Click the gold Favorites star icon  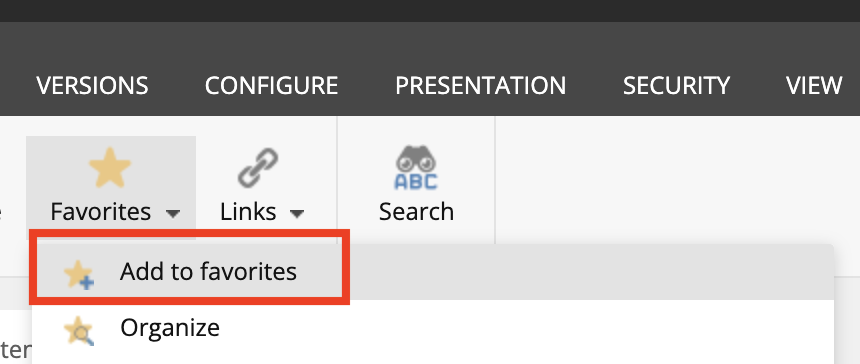(110, 168)
